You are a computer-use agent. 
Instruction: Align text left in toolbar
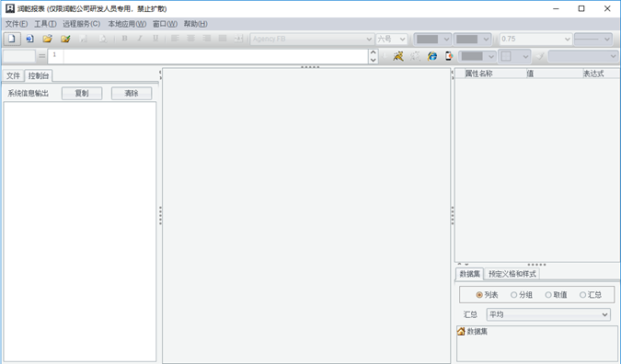click(175, 39)
